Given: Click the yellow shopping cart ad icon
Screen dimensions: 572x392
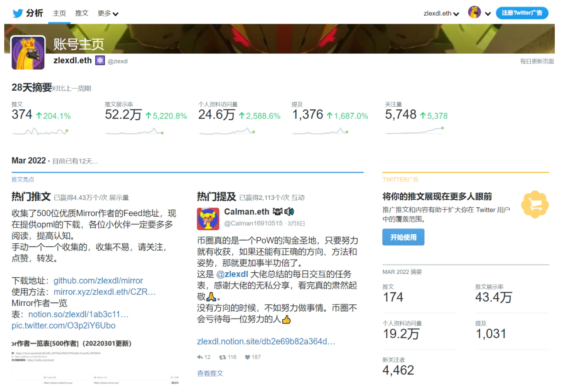Looking at the screenshot, I should (x=535, y=205).
